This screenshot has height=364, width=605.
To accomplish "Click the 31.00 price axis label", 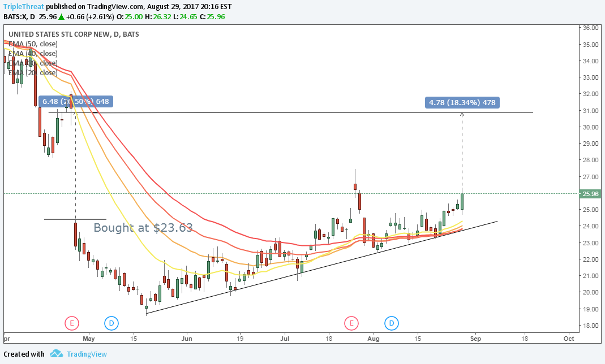I will (591, 111).
